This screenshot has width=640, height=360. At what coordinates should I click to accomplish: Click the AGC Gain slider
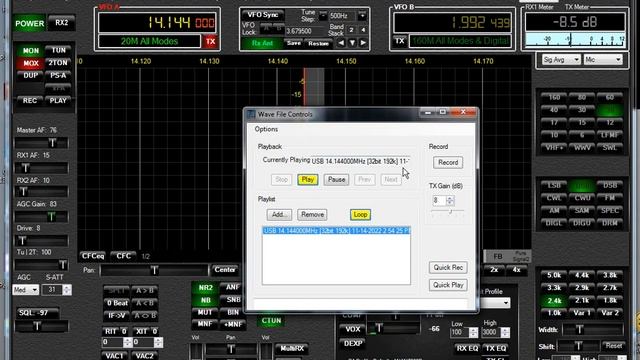[41, 216]
